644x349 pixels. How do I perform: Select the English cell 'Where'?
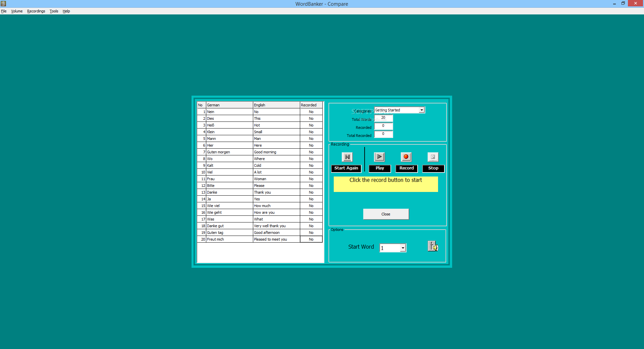pos(276,159)
